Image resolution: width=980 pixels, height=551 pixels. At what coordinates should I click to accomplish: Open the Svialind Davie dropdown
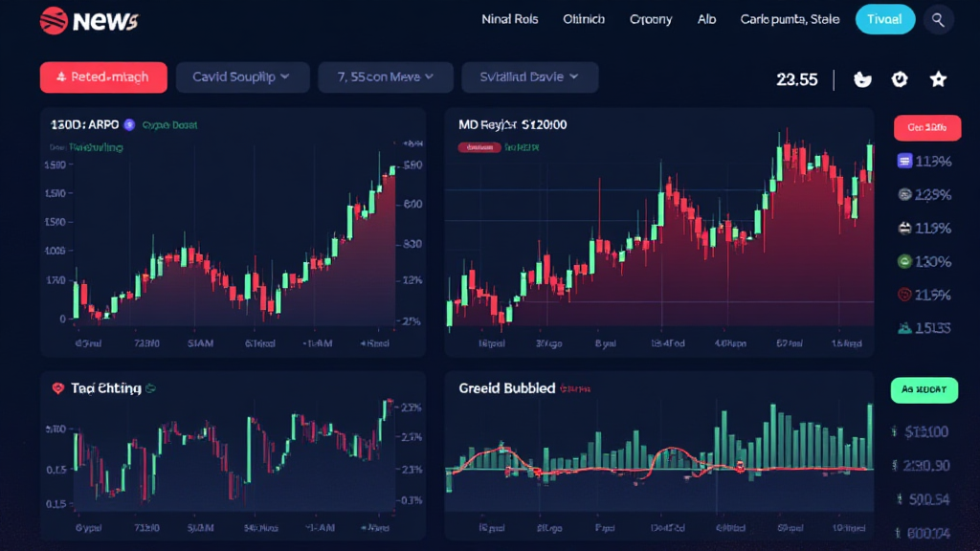point(529,77)
